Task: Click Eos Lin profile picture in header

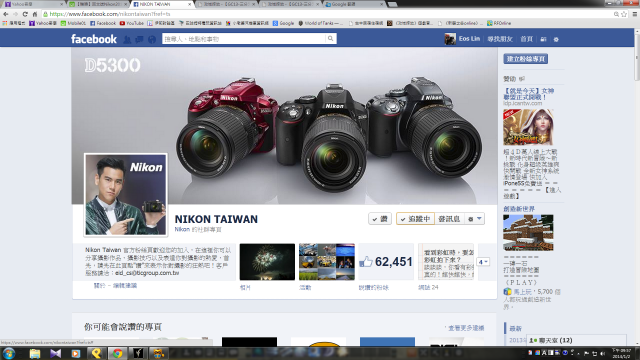Action: pyautogui.click(x=450, y=39)
